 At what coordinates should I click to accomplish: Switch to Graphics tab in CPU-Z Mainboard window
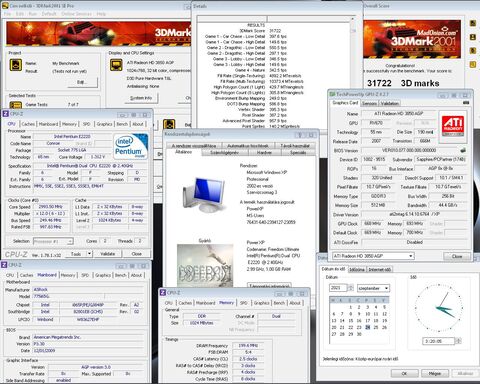point(103,275)
